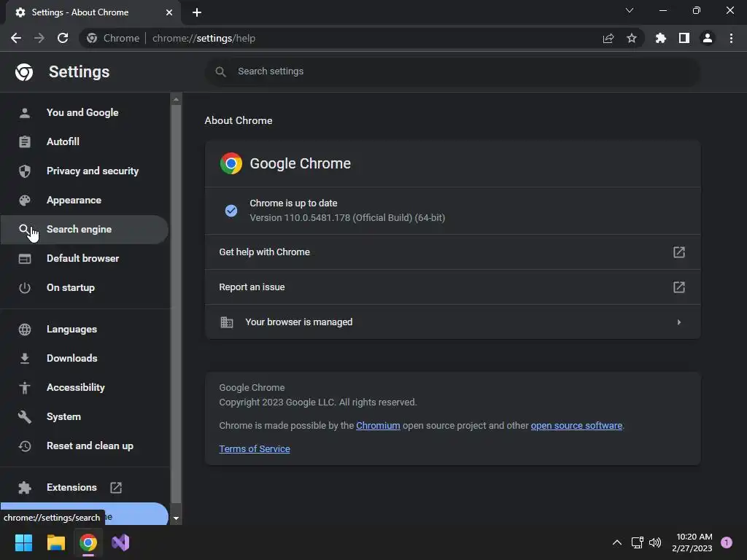Click the Reset and clean up history icon
Screen dimensions: 747x560
25,446
